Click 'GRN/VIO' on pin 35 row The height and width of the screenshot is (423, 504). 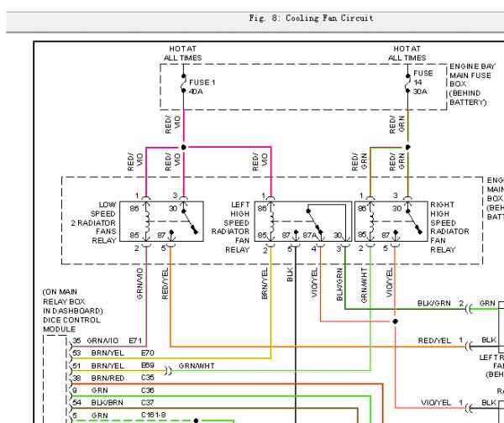[x=102, y=341]
